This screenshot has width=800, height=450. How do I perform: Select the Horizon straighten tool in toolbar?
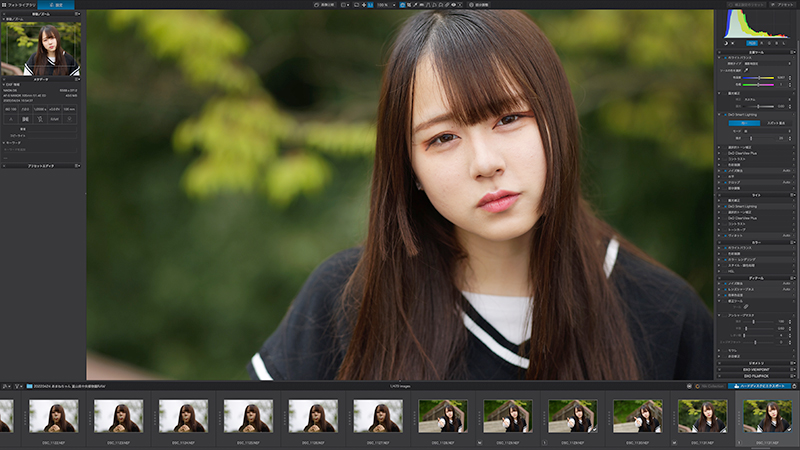point(421,5)
